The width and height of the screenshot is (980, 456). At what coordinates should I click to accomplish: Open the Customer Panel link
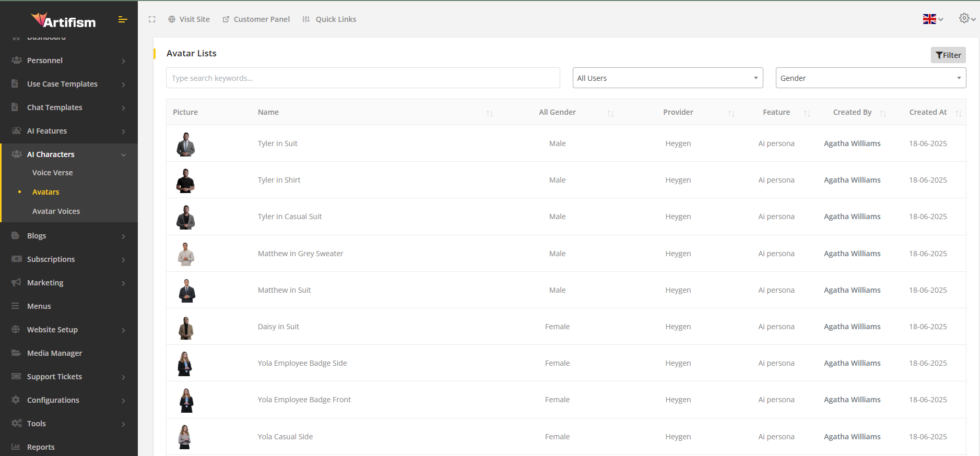tap(256, 19)
